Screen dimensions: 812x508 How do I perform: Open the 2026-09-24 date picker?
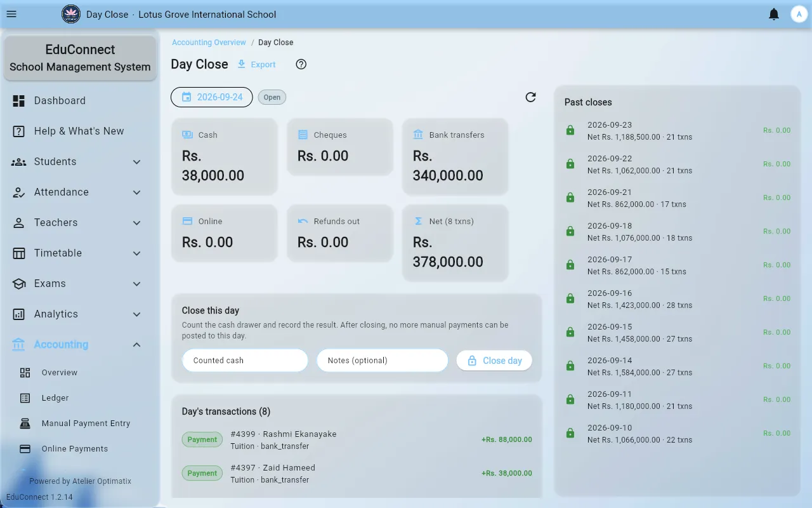[212, 97]
